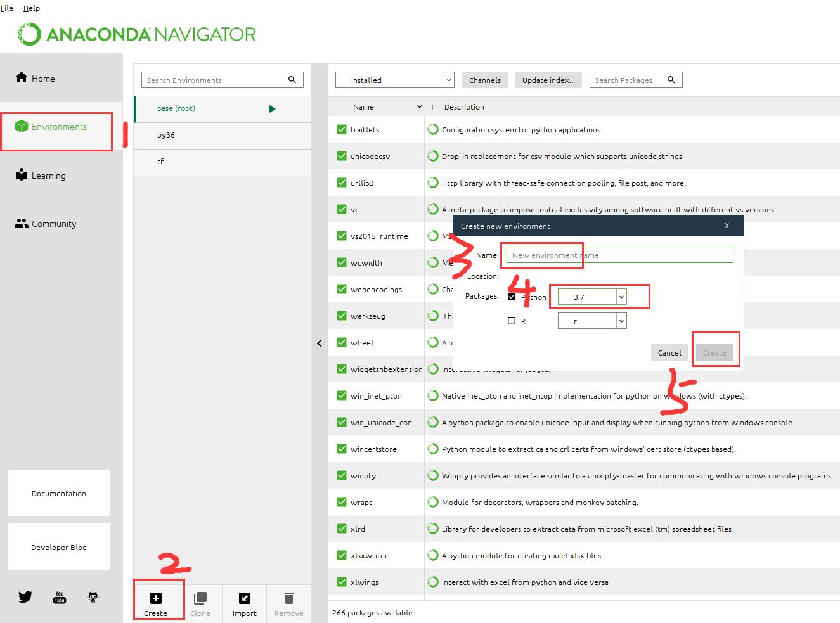Toggle the unicodecsv package checkbox
This screenshot has height=623, width=840.
point(342,156)
